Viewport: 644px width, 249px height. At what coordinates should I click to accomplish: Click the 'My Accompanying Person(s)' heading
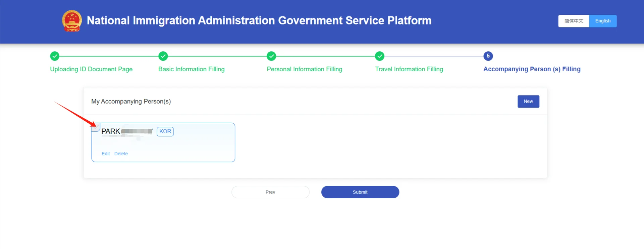pyautogui.click(x=131, y=101)
